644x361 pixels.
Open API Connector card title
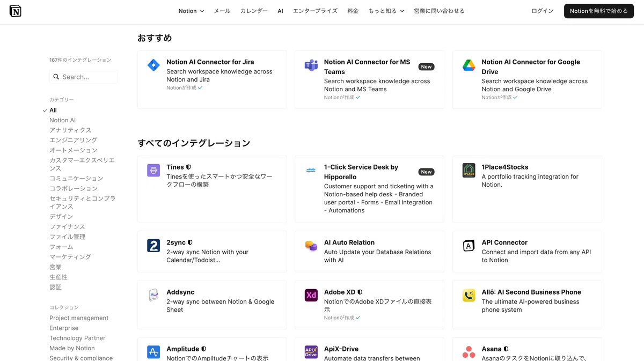tap(504, 242)
